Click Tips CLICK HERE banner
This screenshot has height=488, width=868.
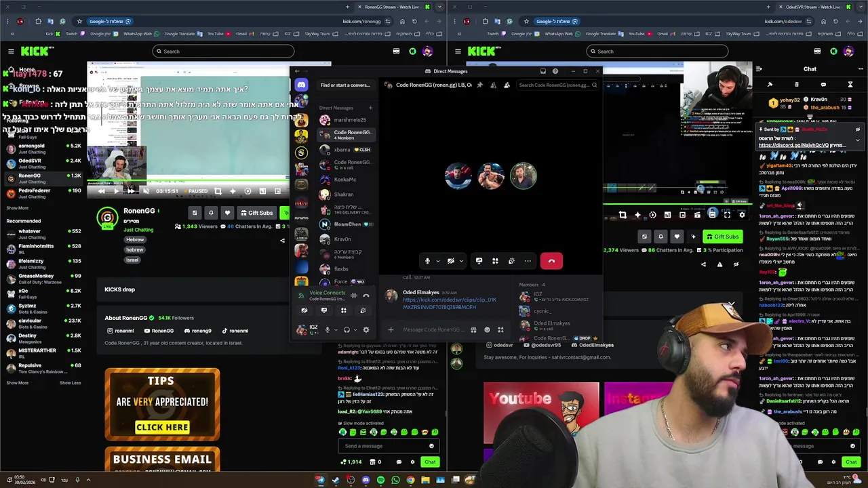[162, 427]
